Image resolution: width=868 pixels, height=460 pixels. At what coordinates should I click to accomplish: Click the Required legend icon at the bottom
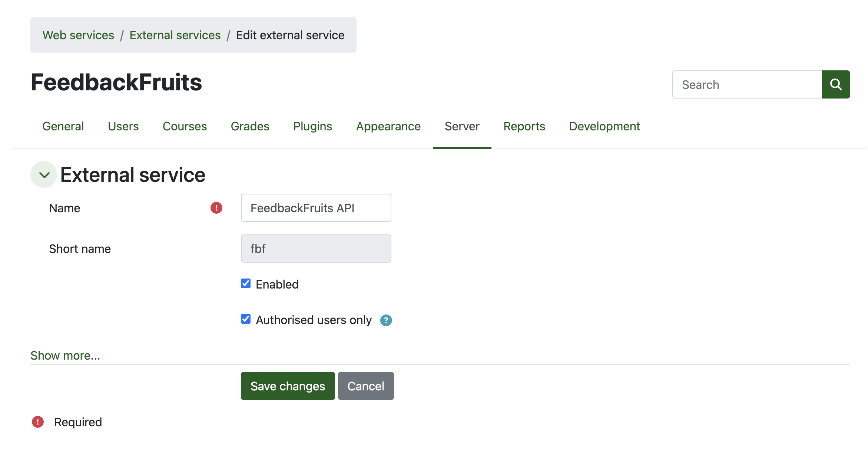click(38, 422)
